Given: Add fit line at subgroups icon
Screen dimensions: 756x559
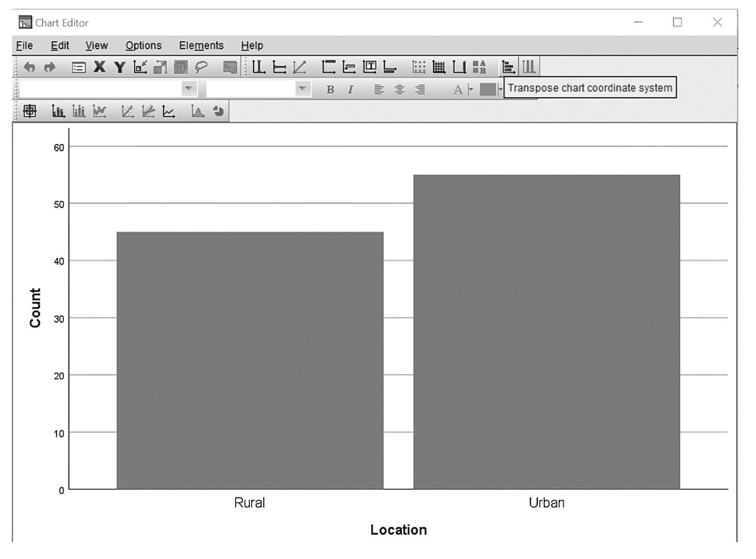Looking at the screenshot, I should coord(148,111).
